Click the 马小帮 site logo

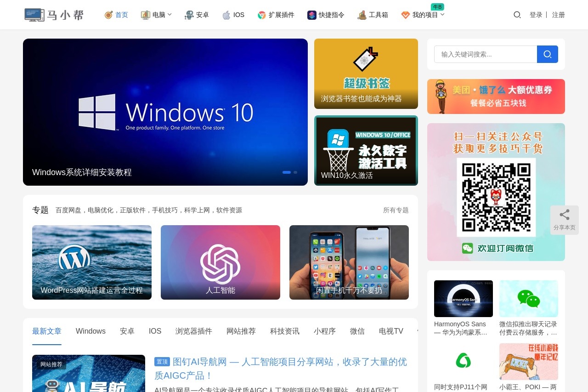54,15
